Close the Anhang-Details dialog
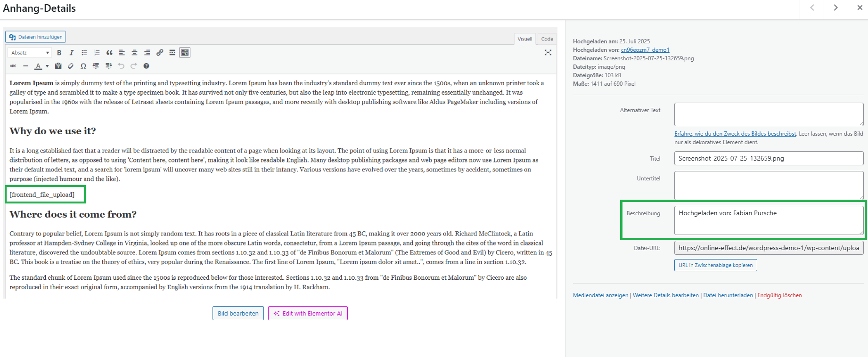Image resolution: width=868 pixels, height=357 pixels. 860,8
